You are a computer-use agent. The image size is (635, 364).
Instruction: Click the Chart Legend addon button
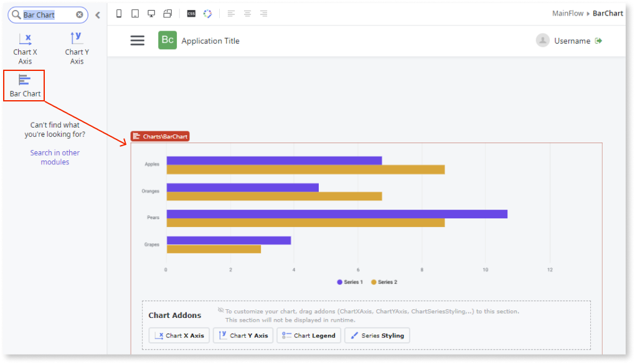tap(308, 335)
